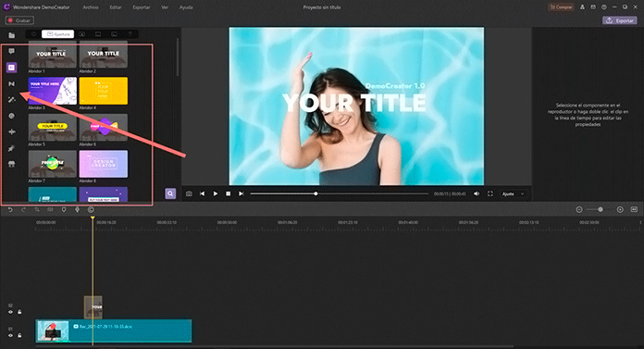Select the Abridor 7 title template
This screenshot has width=644, height=349.
coord(52,164)
